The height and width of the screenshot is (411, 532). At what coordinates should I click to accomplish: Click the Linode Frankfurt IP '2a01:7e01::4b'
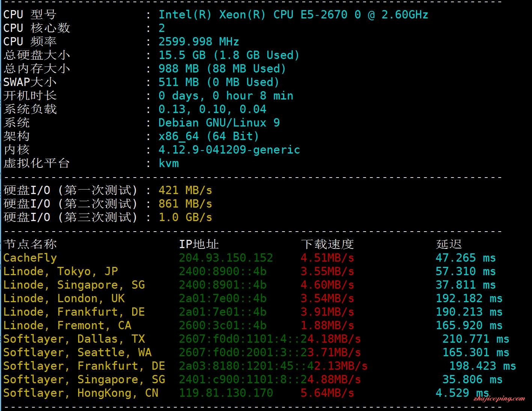(x=222, y=312)
